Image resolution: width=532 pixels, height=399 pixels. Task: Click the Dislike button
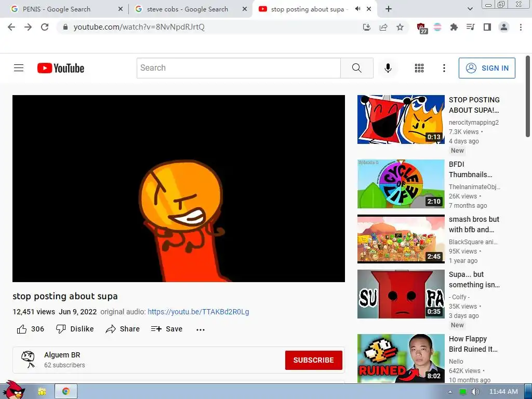pos(75,329)
